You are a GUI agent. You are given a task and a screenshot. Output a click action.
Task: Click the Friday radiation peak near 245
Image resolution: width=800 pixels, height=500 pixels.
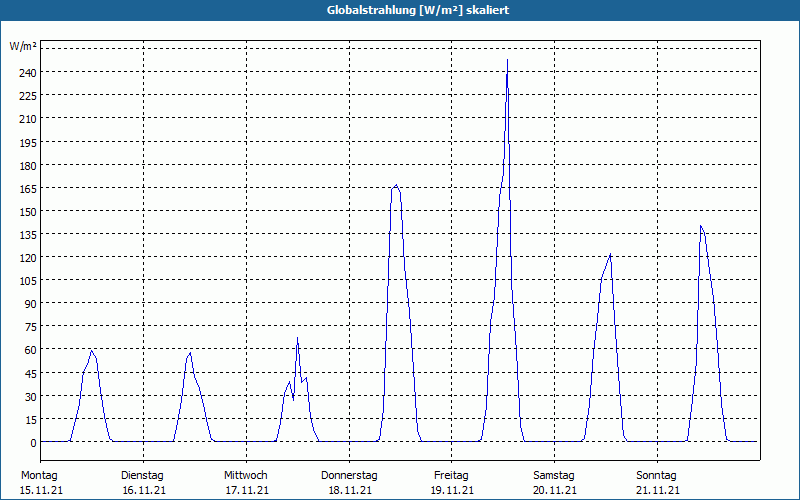pos(507,60)
